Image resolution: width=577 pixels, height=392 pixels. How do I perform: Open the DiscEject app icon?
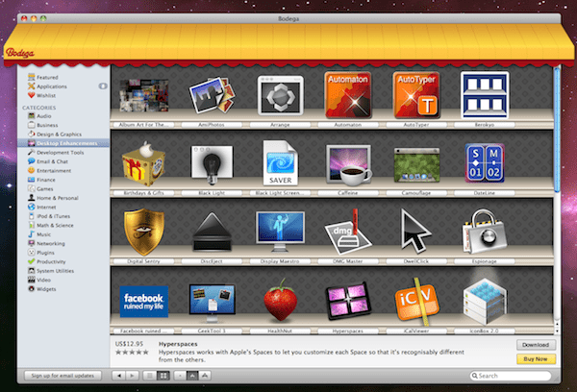(x=212, y=232)
